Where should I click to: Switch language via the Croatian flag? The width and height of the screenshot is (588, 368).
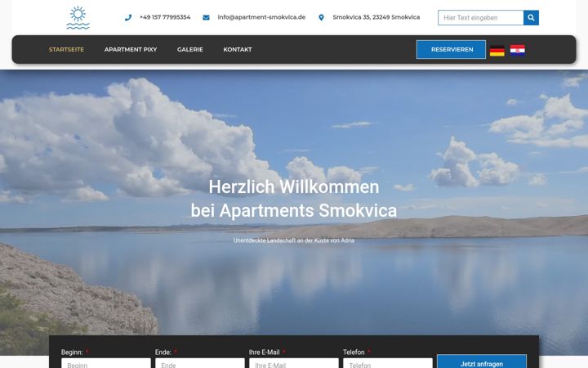click(518, 51)
